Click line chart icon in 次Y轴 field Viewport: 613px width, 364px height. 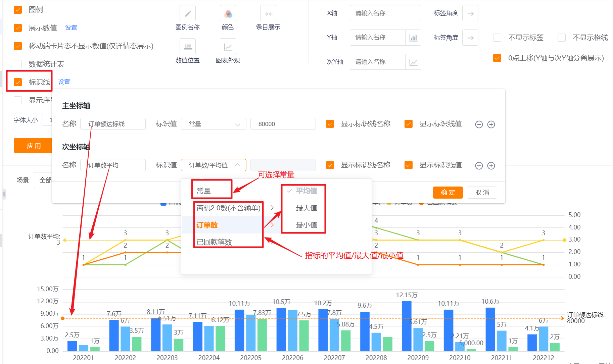point(413,62)
